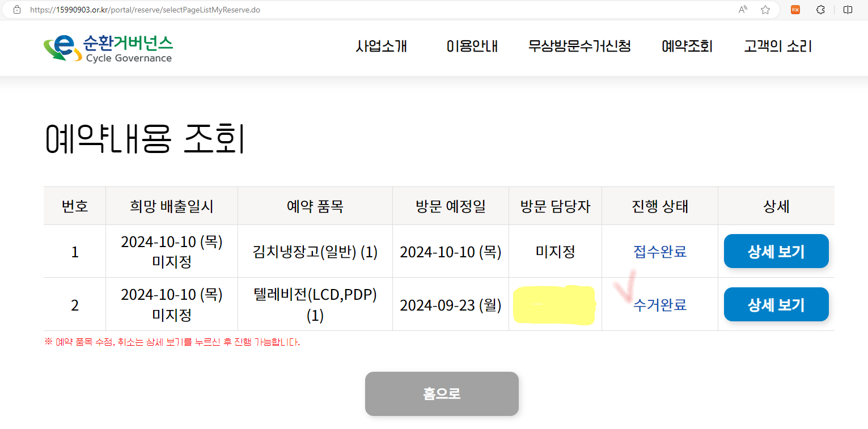Open the 이용안내 menu
The width and height of the screenshot is (868, 429).
click(x=472, y=46)
